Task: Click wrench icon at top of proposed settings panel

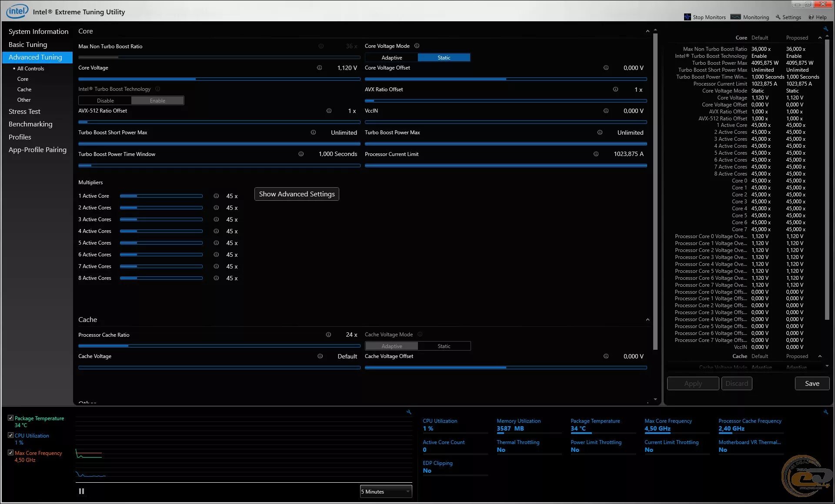Action: [x=825, y=29]
